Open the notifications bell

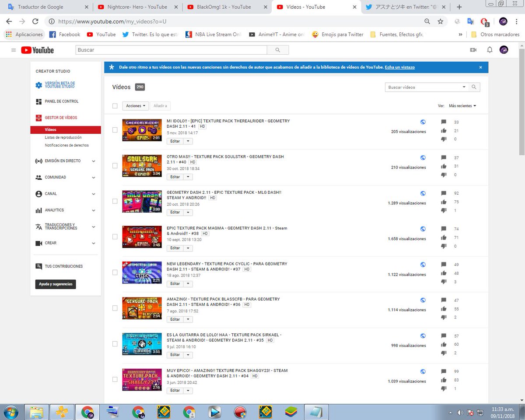pos(490,50)
